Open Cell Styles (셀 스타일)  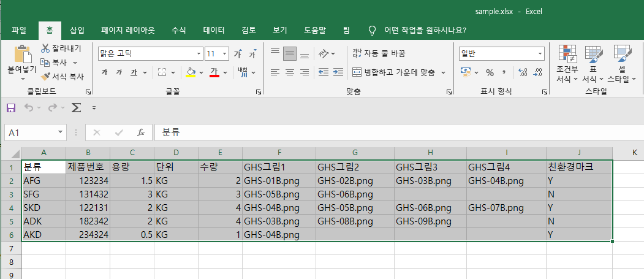pyautogui.click(x=622, y=64)
